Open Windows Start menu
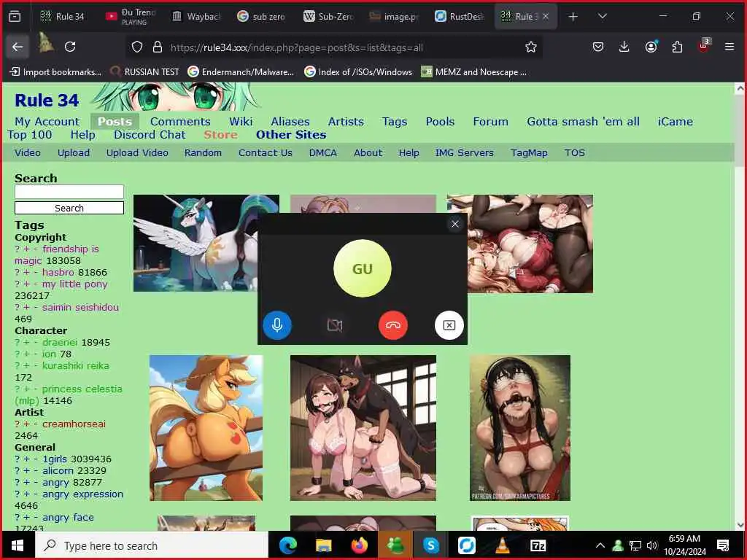Screen dimensions: 747x560 [x=18, y=545]
